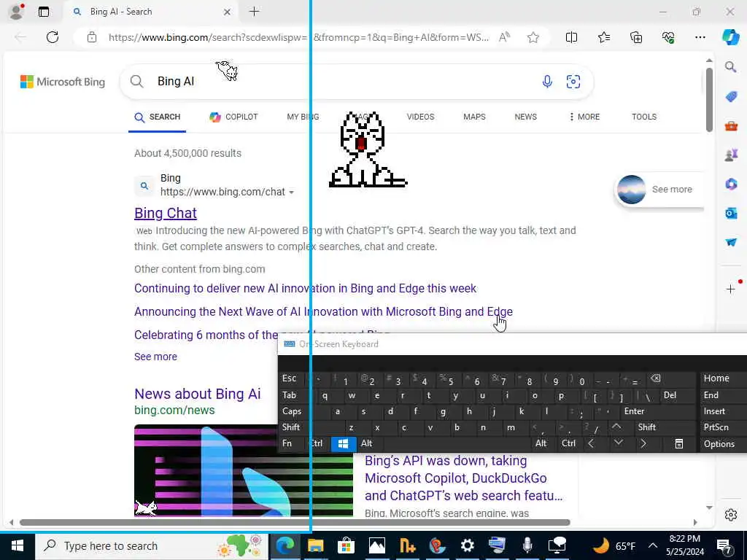Open split screen view
Viewport: 747px width, 560px height.
[x=571, y=37]
